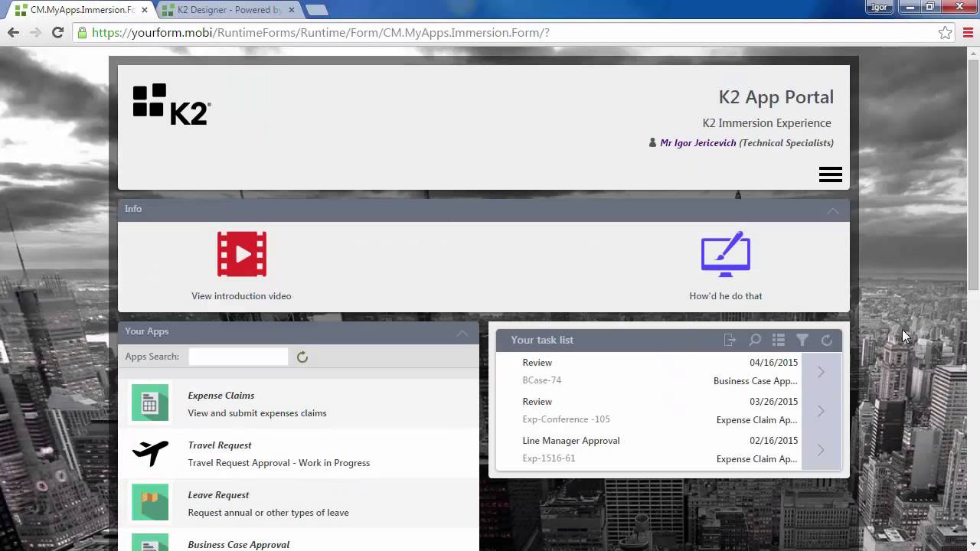Reload the browser page

coord(57,32)
